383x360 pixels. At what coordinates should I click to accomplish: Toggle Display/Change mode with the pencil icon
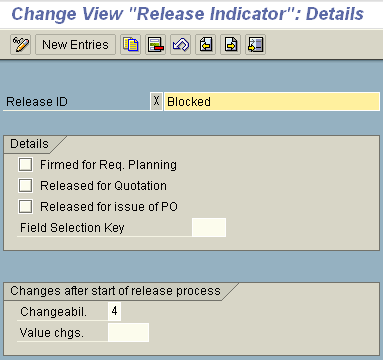tap(21, 45)
